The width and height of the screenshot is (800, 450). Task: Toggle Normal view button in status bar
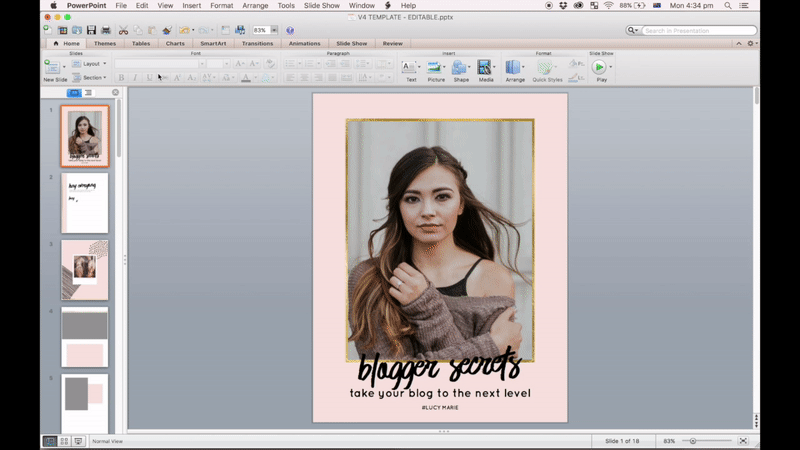(x=49, y=441)
